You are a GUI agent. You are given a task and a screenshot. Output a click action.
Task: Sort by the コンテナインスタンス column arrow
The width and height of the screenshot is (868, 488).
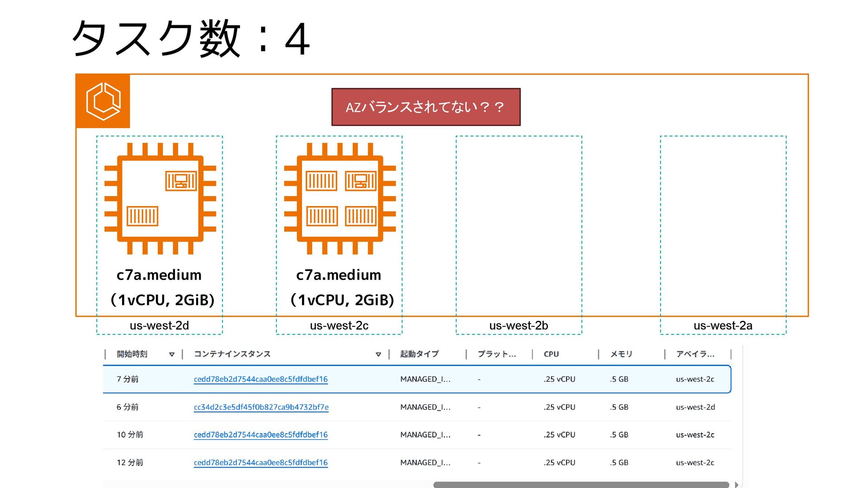378,355
